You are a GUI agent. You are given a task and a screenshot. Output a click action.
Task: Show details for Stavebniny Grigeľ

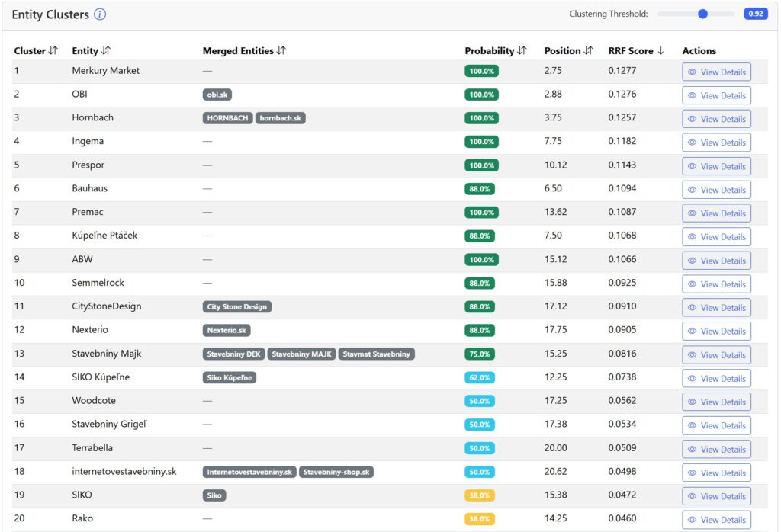716,425
